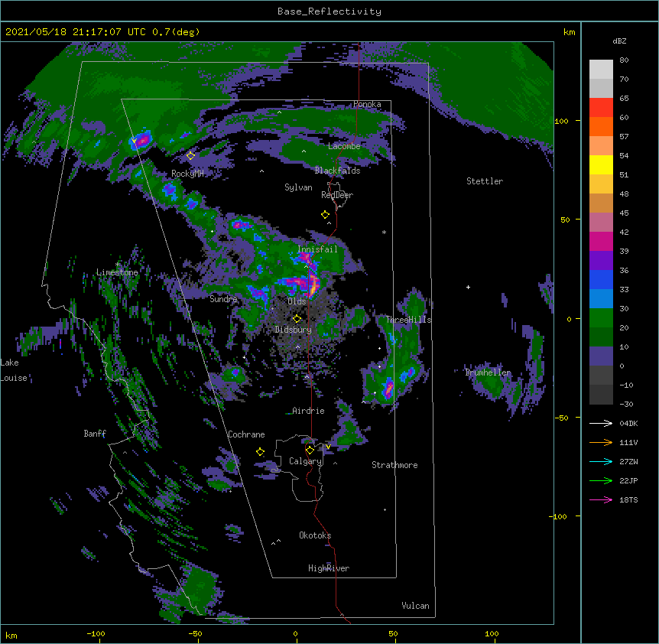The width and height of the screenshot is (659, 644).
Task: Click the Base_Reflectivity title
Action: tap(329, 11)
